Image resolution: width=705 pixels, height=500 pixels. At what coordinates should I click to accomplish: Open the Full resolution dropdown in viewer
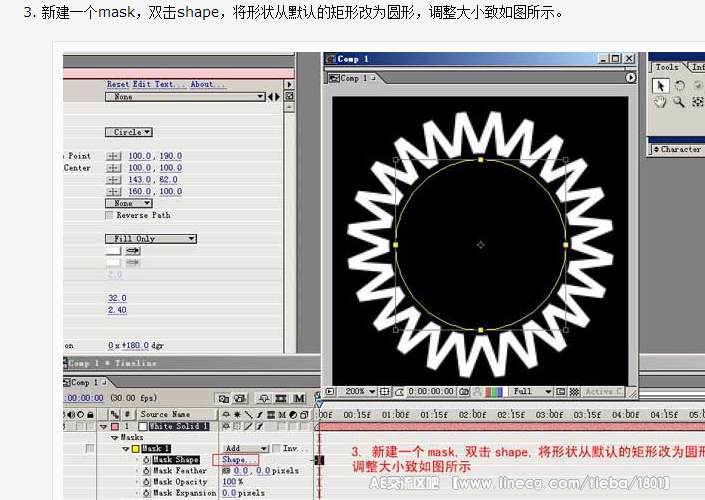(529, 392)
